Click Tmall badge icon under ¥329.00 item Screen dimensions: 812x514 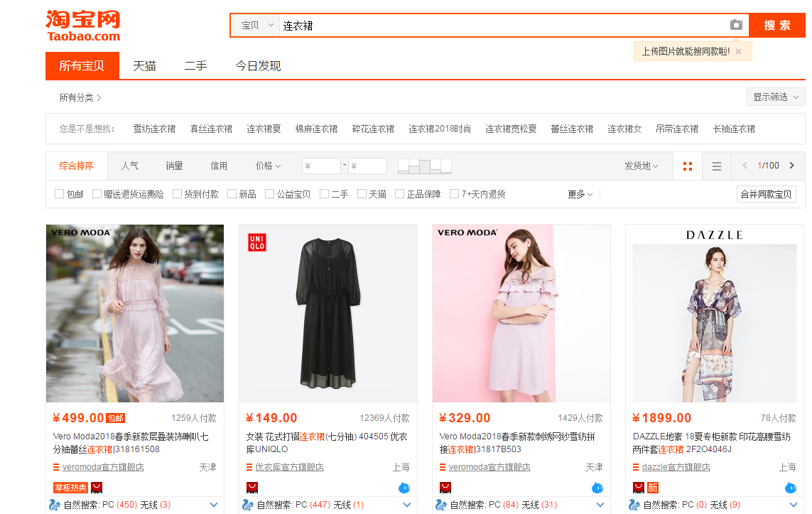(445, 488)
